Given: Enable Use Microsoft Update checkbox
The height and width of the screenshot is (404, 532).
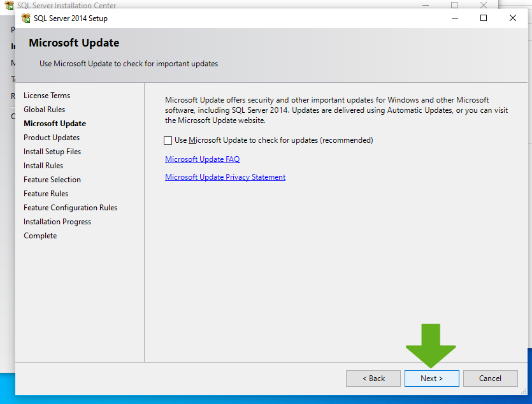Looking at the screenshot, I should [168, 140].
